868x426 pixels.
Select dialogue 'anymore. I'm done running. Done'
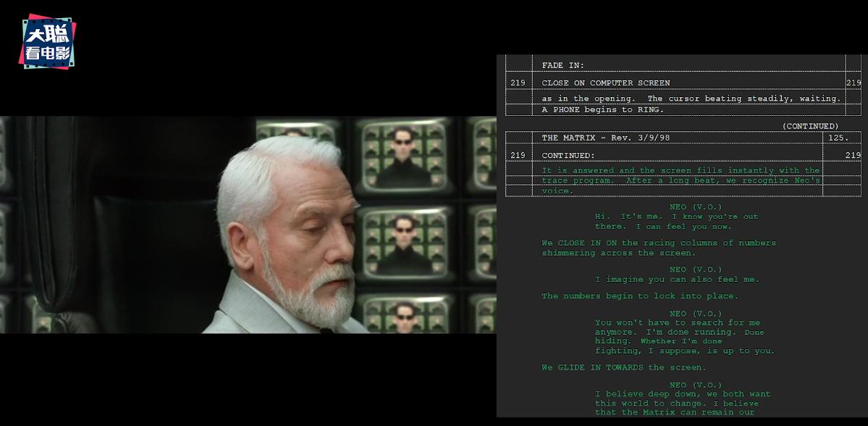click(679, 333)
